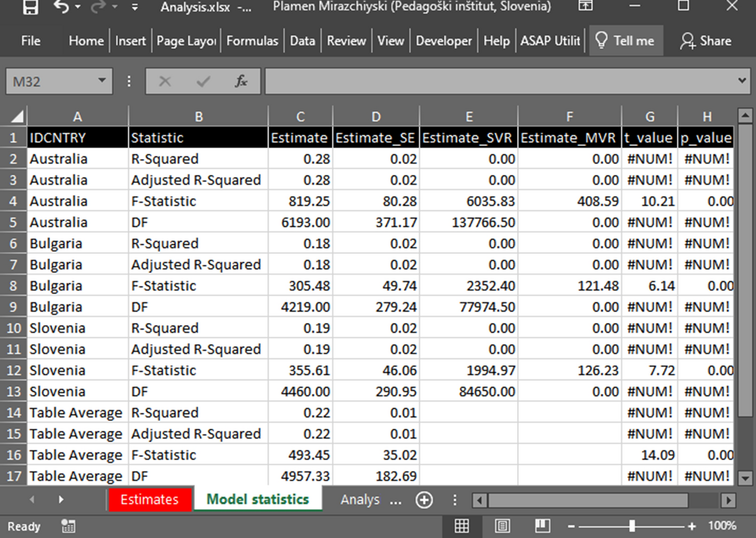Open the ASAP Utilities ribbon tab
The height and width of the screenshot is (538, 756).
(550, 41)
